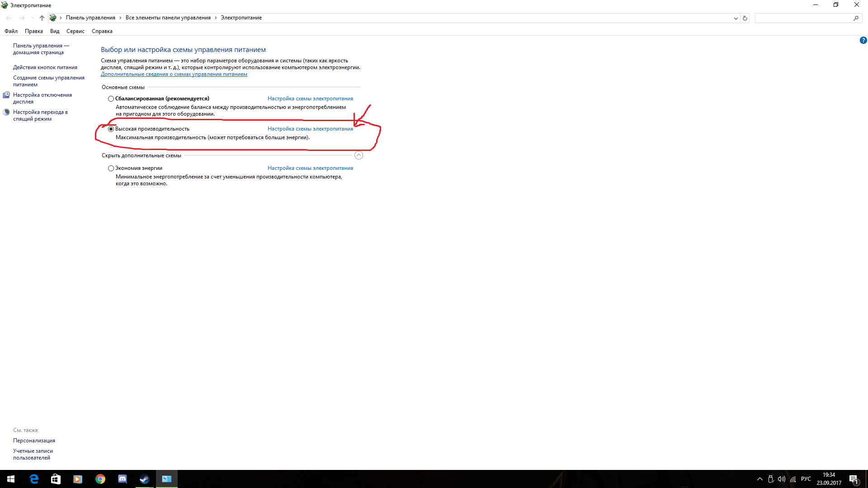
Task: Refresh the Power Options page
Action: pos(745,18)
